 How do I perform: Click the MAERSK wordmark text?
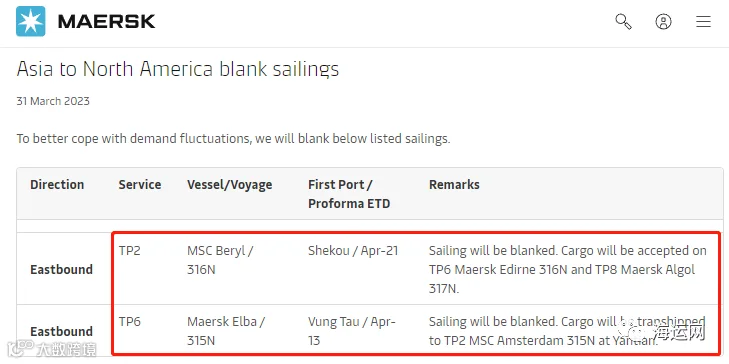[x=106, y=21]
